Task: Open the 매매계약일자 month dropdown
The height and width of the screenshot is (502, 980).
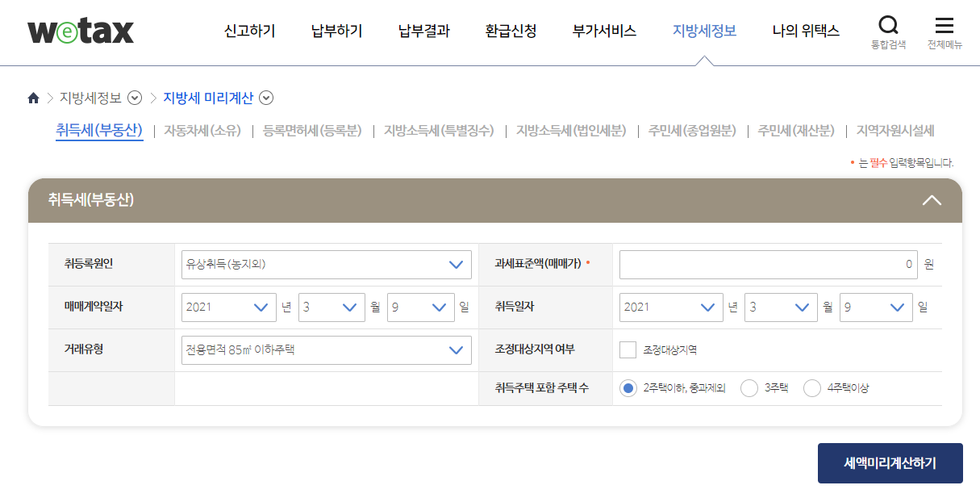Action: pos(332,307)
